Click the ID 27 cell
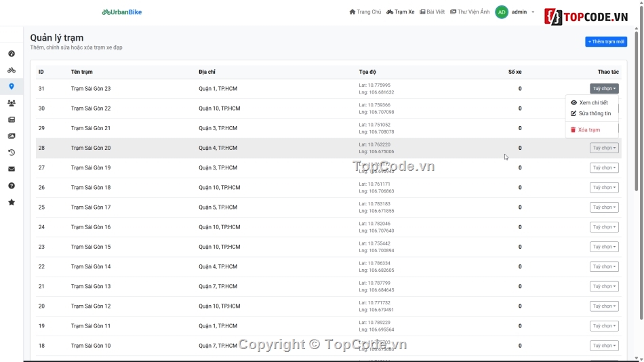Screen dimensions: 644x362 [41, 167]
